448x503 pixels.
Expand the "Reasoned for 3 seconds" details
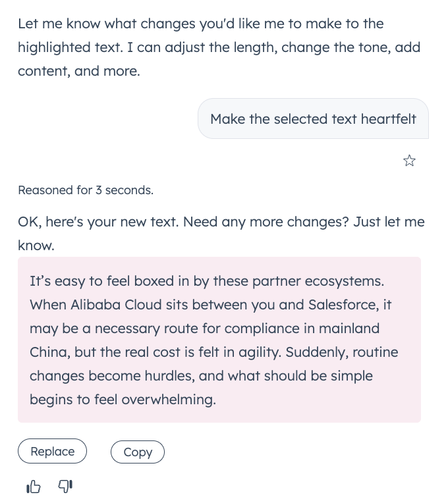click(86, 190)
